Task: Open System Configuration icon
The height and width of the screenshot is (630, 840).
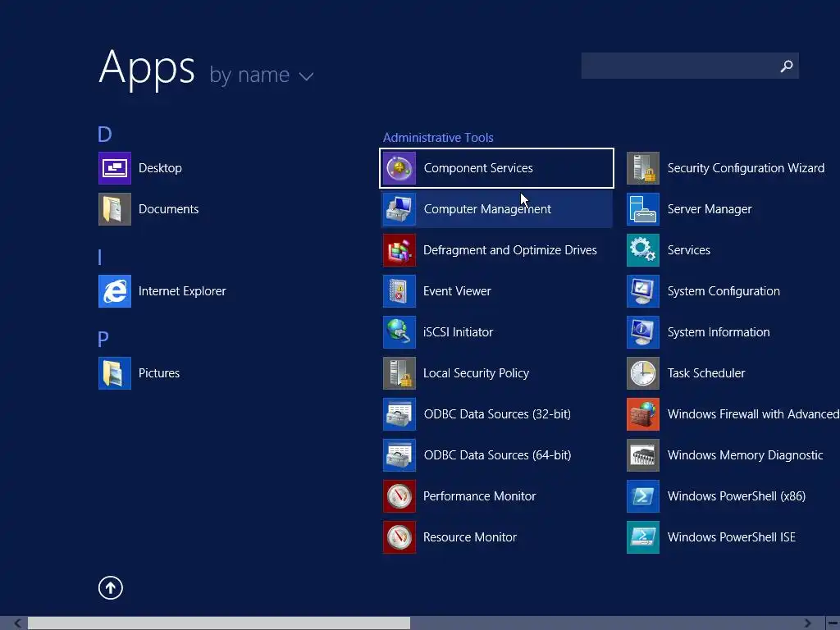Action: (643, 291)
